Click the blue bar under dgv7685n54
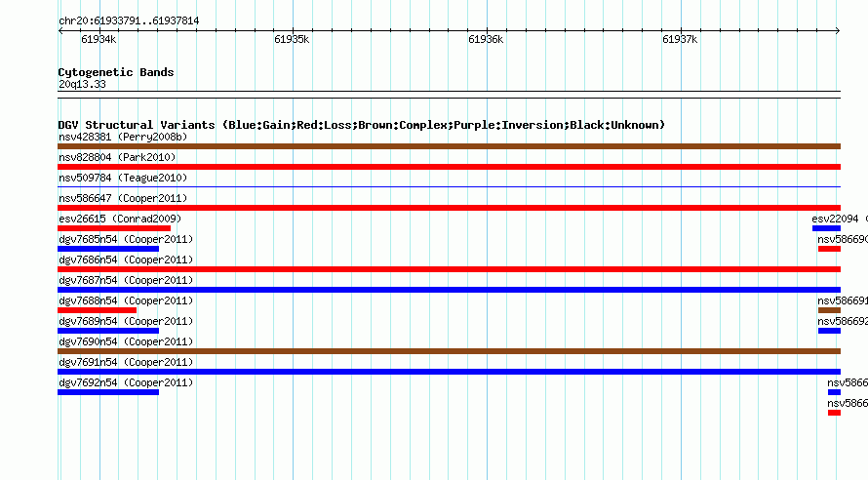Screen dimensions: 868x480 108,249
